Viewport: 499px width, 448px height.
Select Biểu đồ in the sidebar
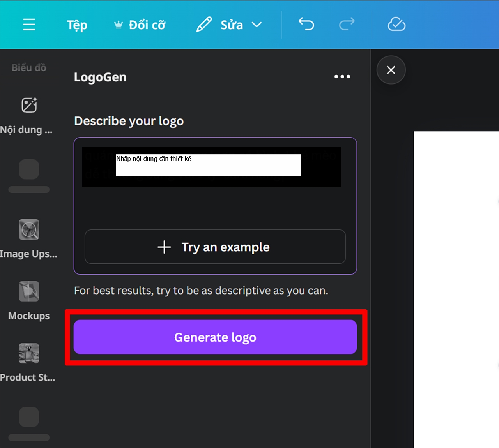point(29,67)
